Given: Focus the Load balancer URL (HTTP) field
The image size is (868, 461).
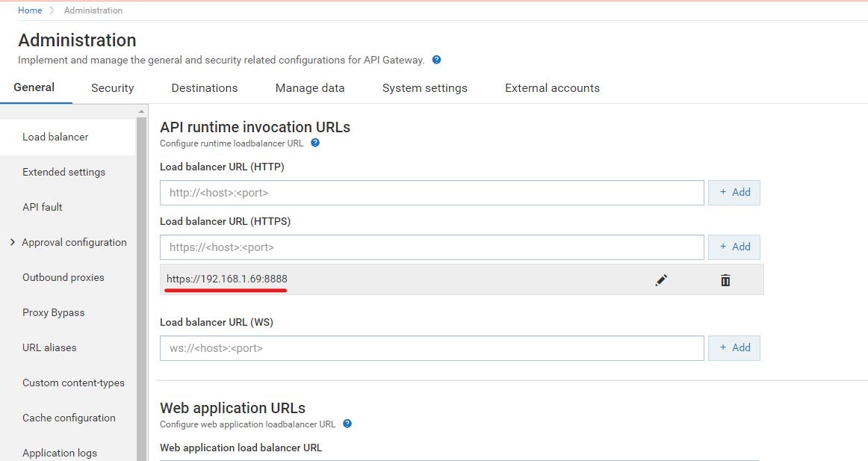Looking at the screenshot, I should [432, 193].
